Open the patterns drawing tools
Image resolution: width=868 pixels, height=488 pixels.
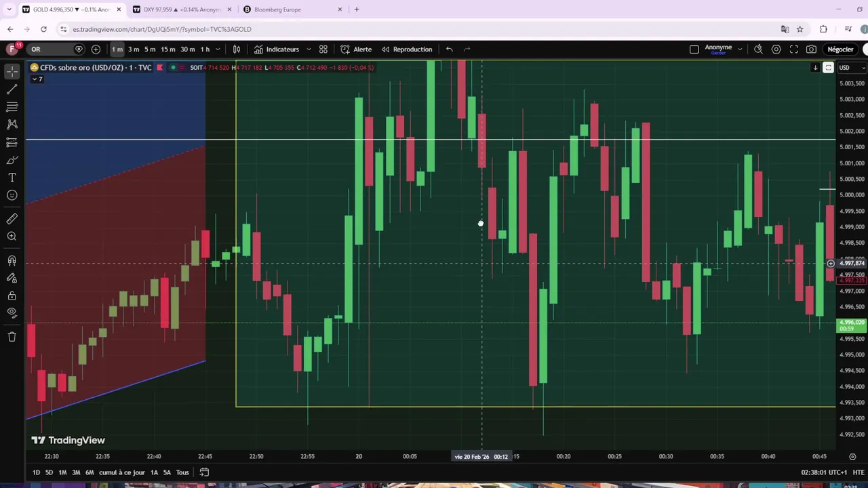(12, 124)
